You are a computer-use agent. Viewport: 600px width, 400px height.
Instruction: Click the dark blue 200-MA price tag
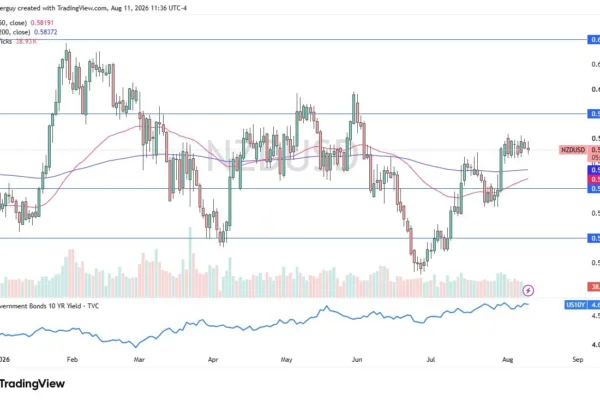(x=594, y=170)
